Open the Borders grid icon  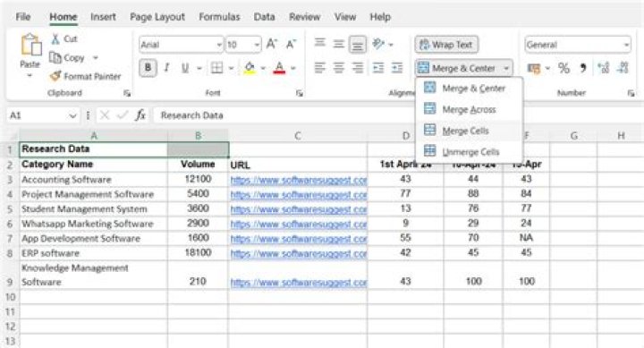click(216, 68)
